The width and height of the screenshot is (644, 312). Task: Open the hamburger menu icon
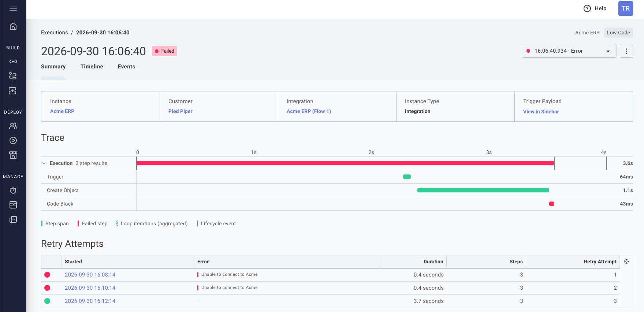click(13, 9)
